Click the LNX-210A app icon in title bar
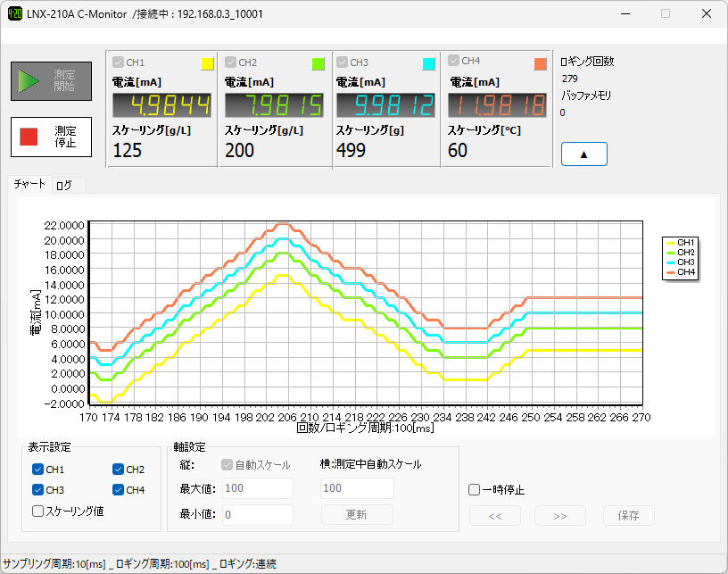The height and width of the screenshot is (574, 728). [x=17, y=13]
